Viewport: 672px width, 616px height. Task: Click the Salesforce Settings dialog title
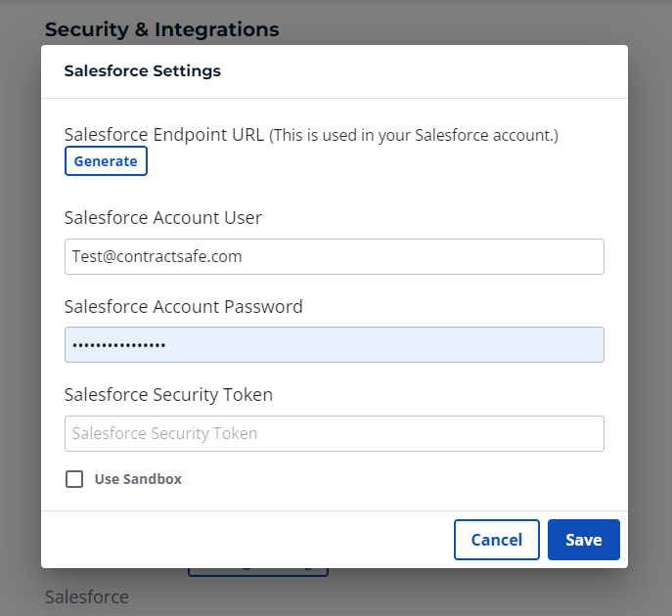[142, 70]
